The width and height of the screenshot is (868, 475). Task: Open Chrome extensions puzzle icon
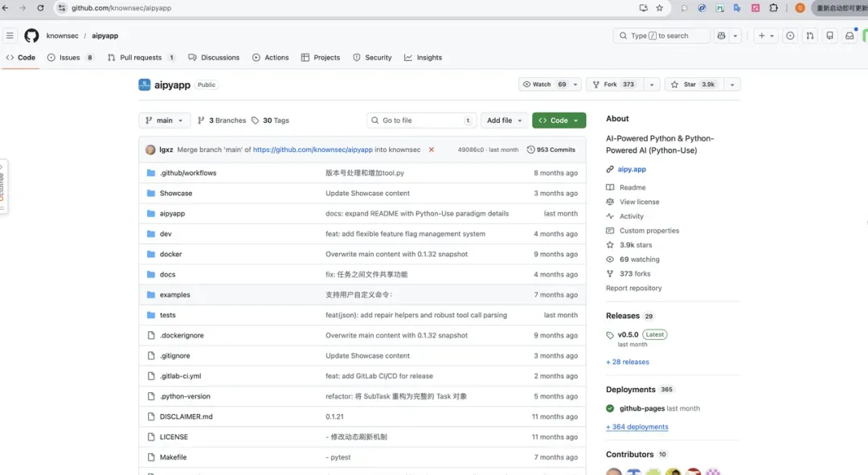(x=774, y=8)
